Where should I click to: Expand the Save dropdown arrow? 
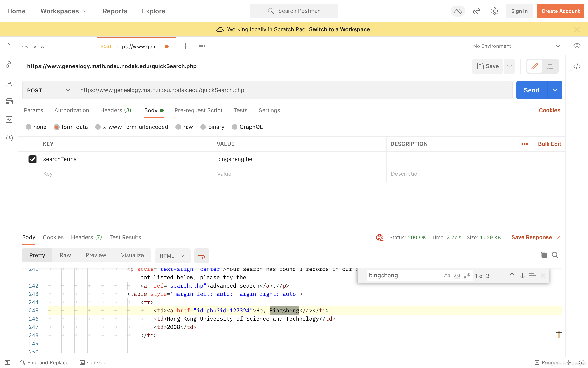click(509, 66)
